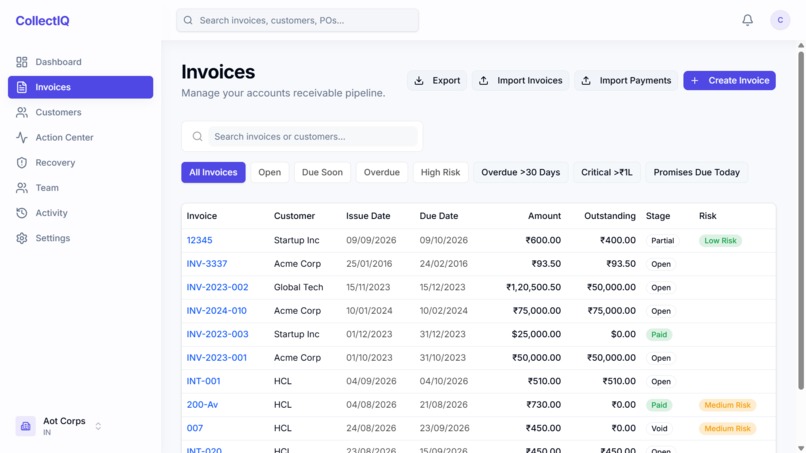Click Create Invoice button
This screenshot has width=806, height=453.
coord(729,81)
